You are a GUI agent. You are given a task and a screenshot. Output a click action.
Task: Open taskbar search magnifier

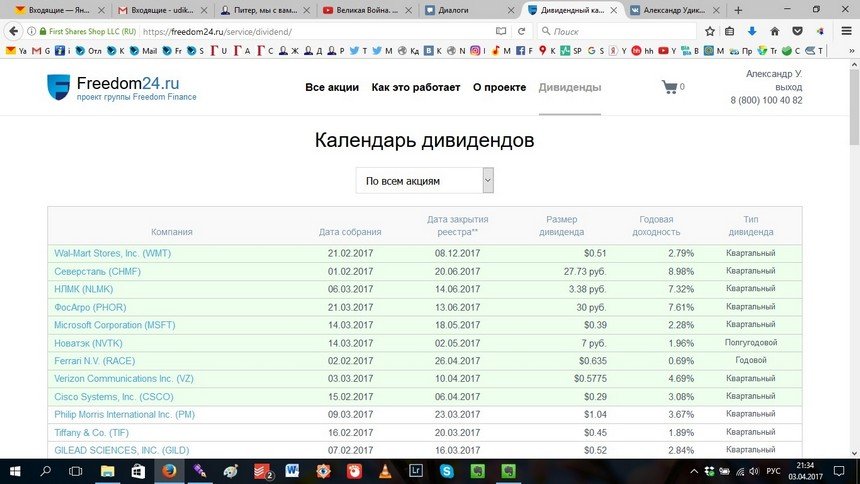tap(46, 471)
